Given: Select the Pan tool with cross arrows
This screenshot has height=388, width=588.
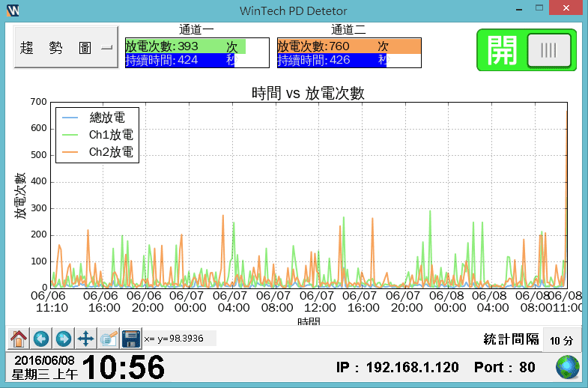Looking at the screenshot, I should (x=86, y=339).
